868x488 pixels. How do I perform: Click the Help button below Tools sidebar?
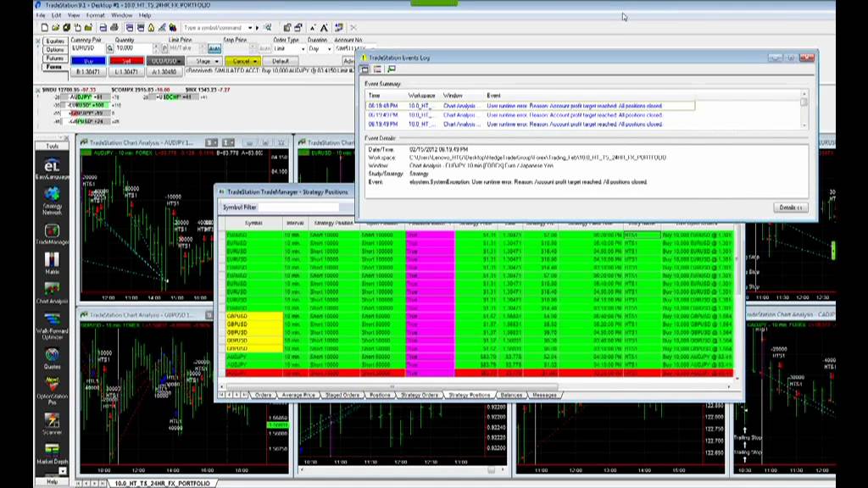52,482
